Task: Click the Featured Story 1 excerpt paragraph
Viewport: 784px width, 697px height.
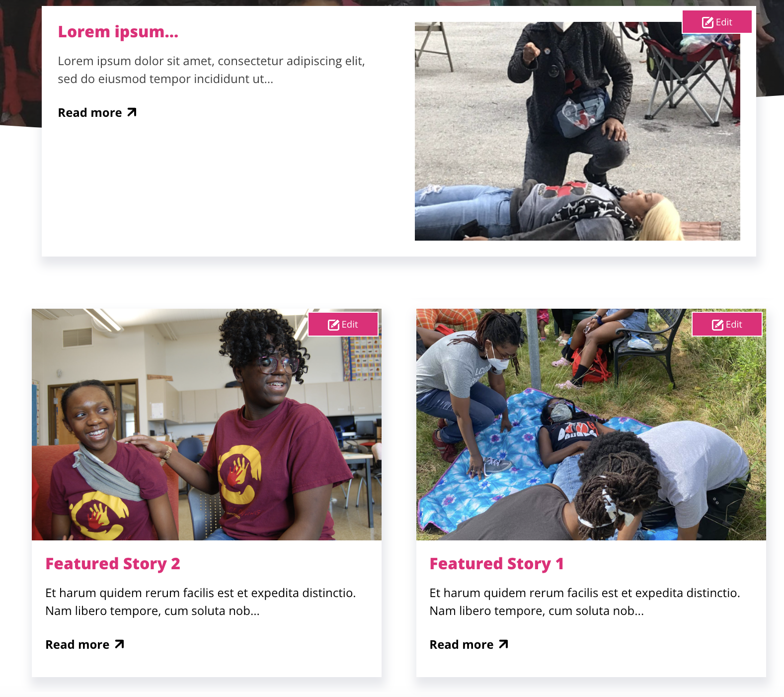Action: [584, 602]
